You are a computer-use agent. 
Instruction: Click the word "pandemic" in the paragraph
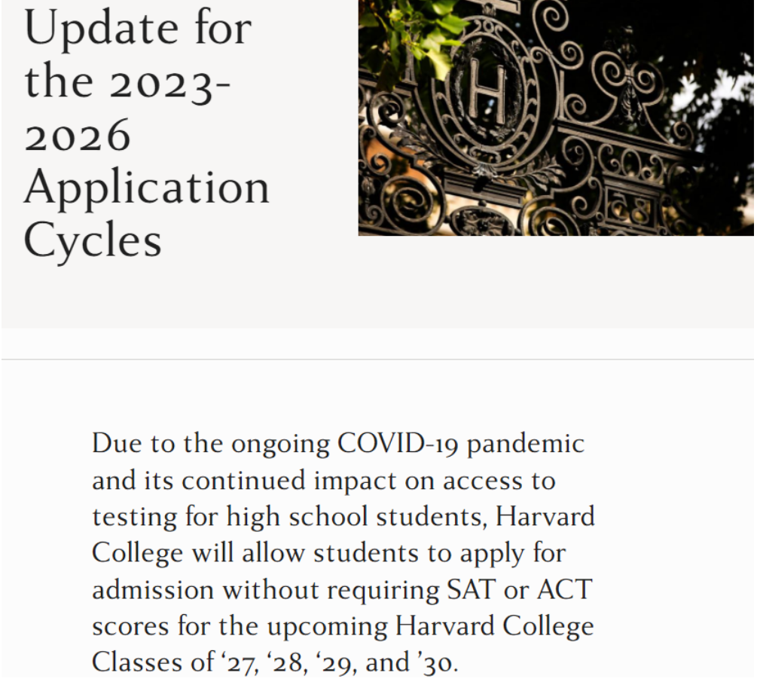pyautogui.click(x=526, y=443)
